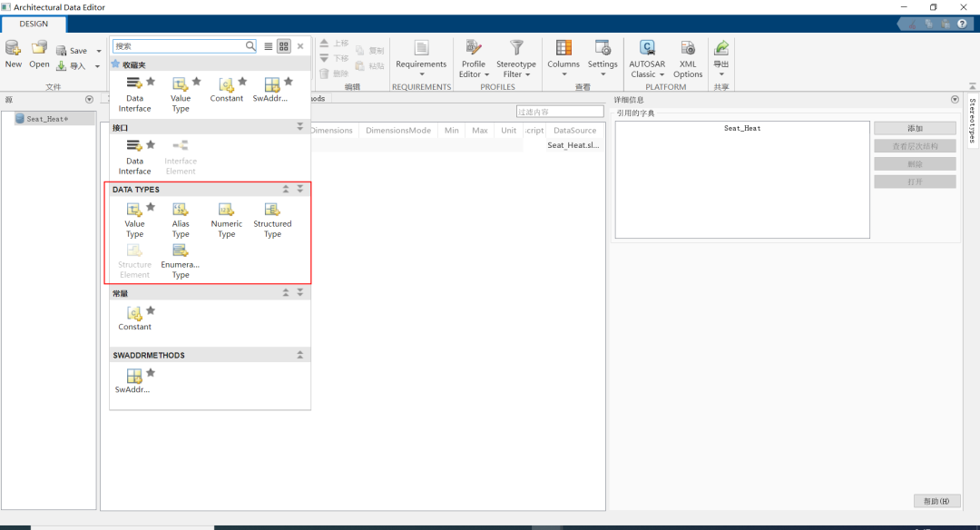Viewport: 980px width, 530px height.
Task: Click the New dictionary icon
Action: [x=13, y=48]
